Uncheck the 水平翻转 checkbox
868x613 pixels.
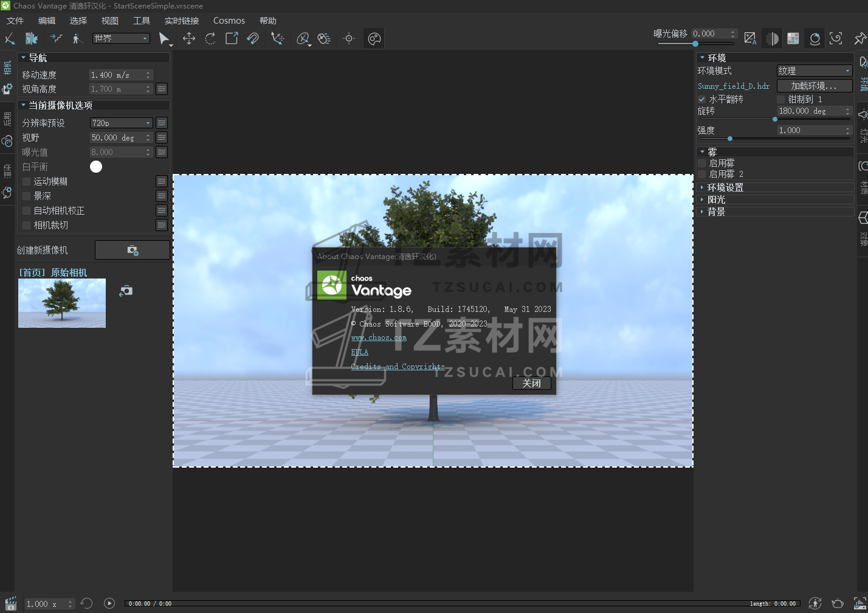pos(702,99)
